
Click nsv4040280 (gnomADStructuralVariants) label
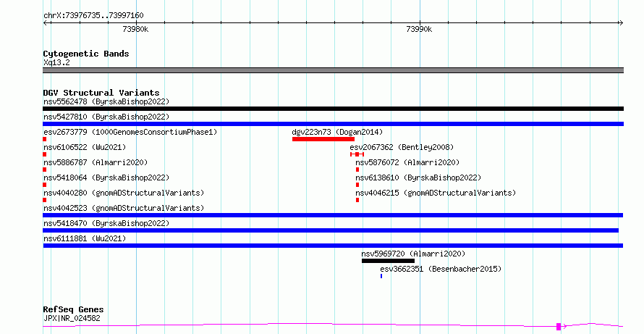(124, 193)
